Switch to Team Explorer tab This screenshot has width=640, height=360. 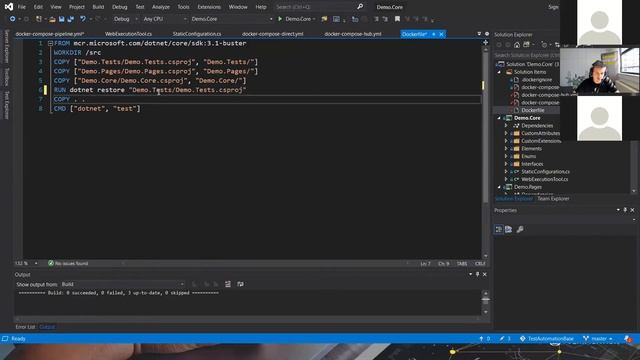click(553, 199)
